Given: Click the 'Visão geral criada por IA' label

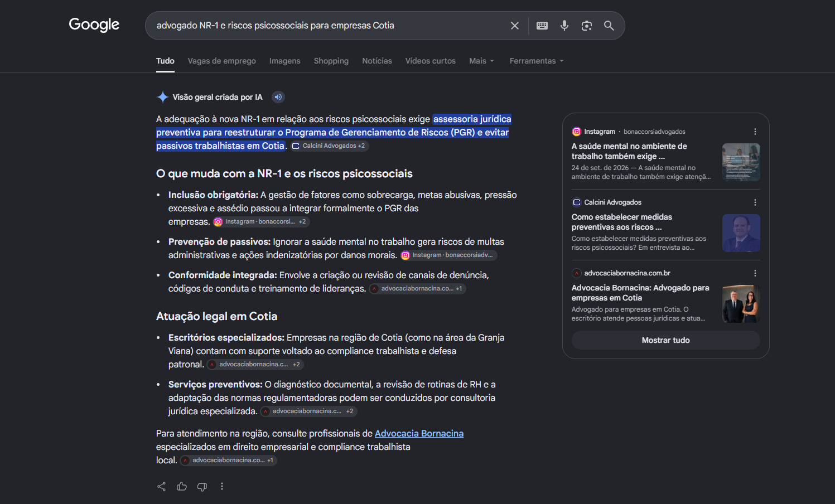Looking at the screenshot, I should [218, 97].
